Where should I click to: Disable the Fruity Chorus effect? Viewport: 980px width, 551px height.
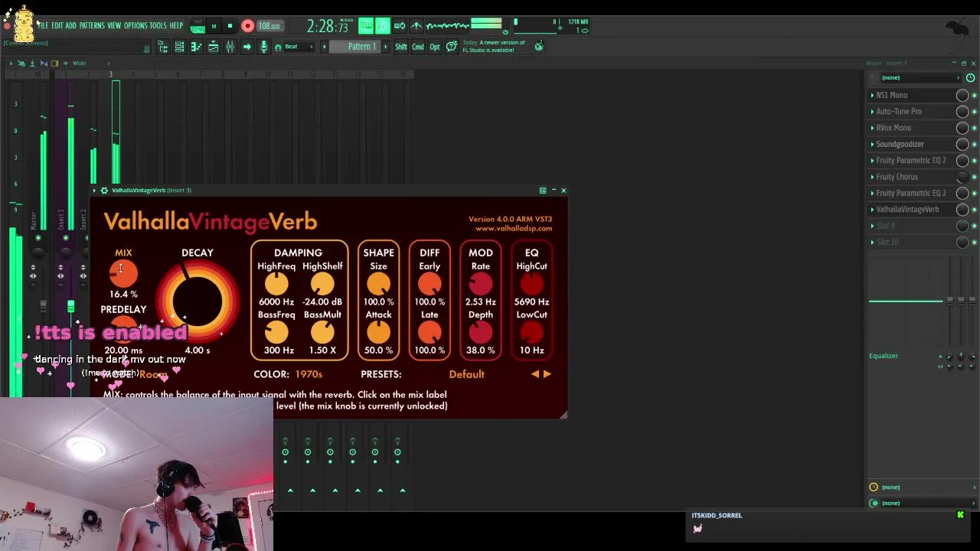point(975,177)
